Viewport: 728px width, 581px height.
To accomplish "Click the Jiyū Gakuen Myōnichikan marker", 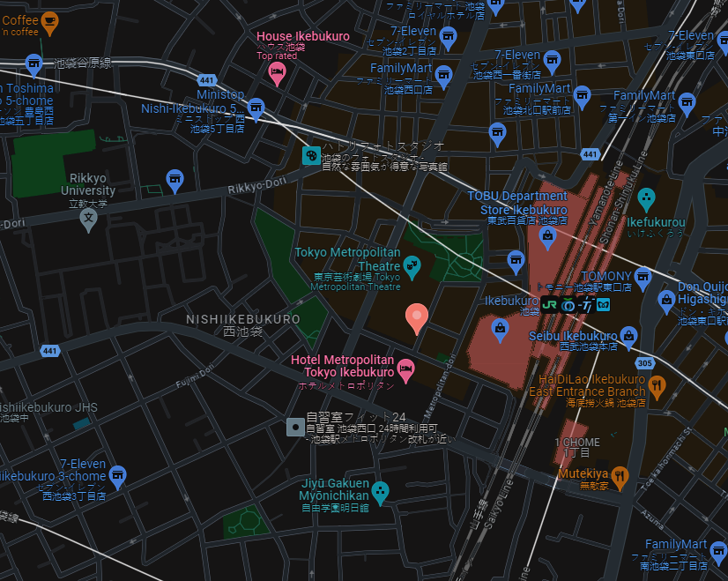I will (x=380, y=493).
